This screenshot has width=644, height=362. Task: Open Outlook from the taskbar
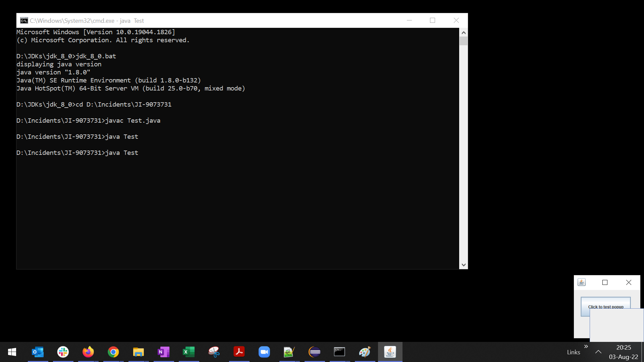38,352
